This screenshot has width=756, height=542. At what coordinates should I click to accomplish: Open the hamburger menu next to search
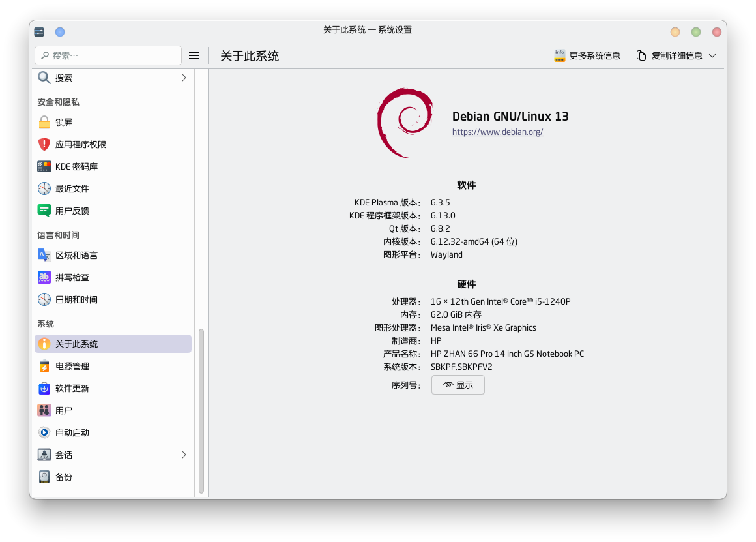pos(194,55)
